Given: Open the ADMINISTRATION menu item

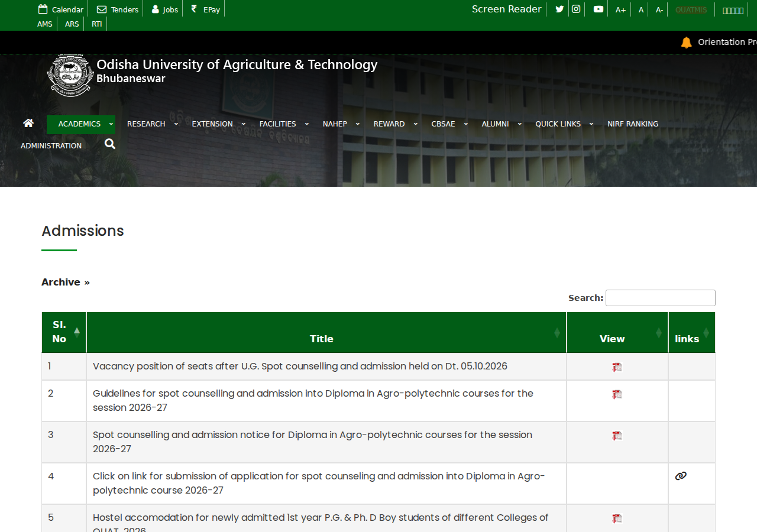Looking at the screenshot, I should pos(51,146).
